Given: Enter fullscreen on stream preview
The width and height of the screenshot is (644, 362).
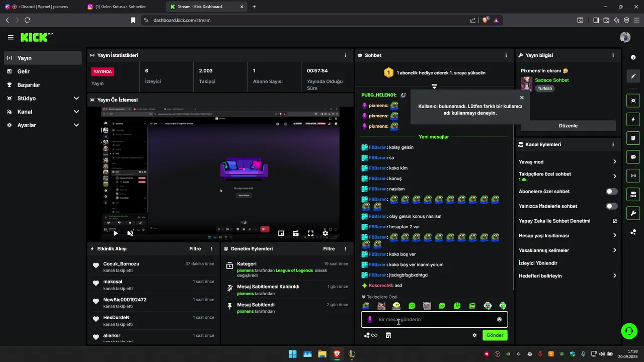Looking at the screenshot, I should pos(310,233).
